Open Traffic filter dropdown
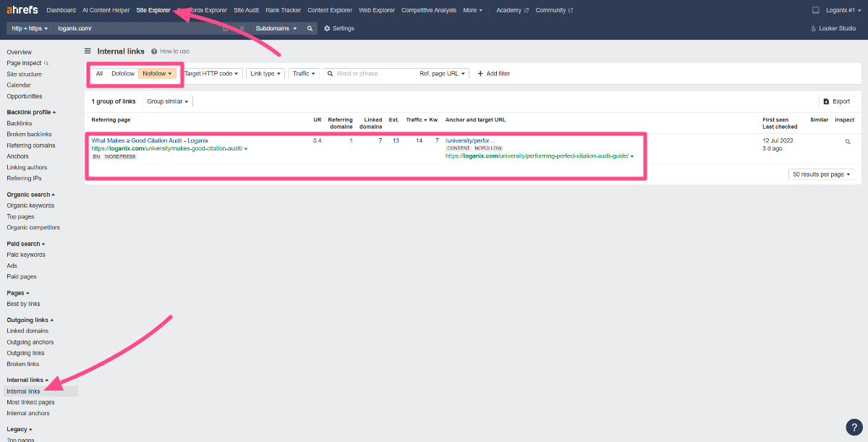The width and height of the screenshot is (868, 442). [x=304, y=74]
